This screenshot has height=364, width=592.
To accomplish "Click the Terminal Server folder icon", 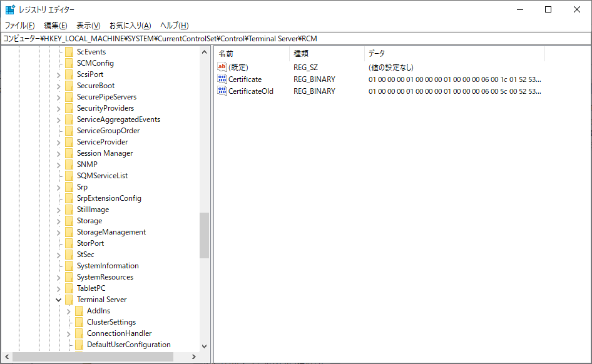I will (x=69, y=300).
